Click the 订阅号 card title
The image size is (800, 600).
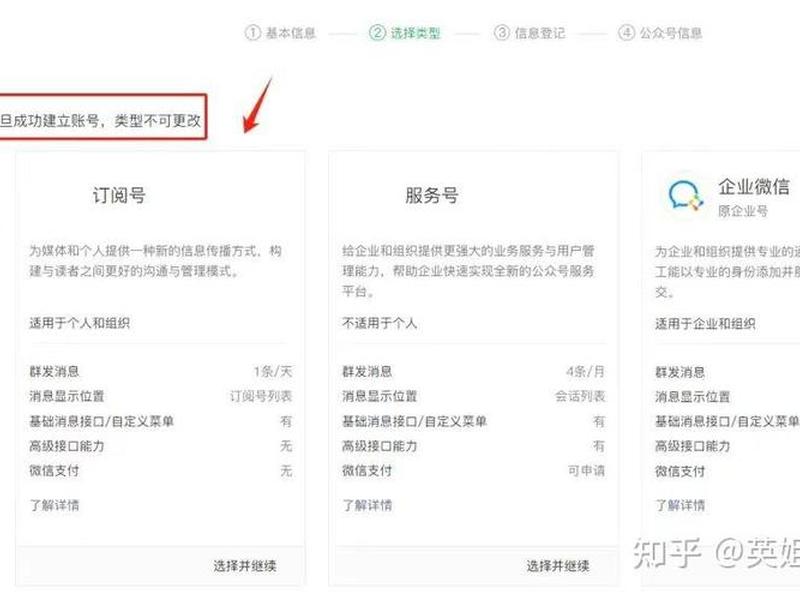click(119, 195)
